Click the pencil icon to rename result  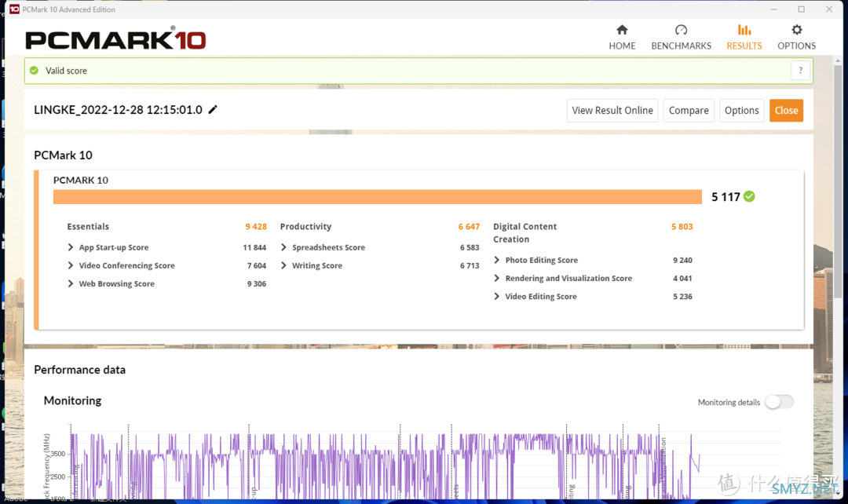point(213,109)
